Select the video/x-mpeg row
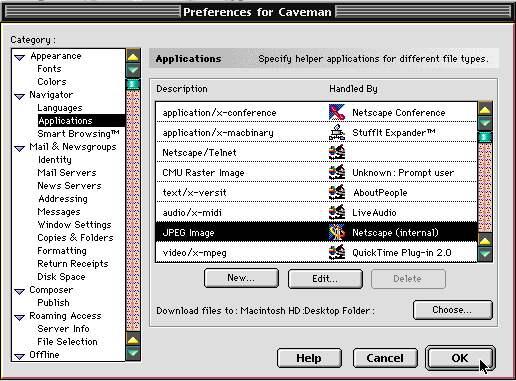This screenshot has width=516, height=381. 316,252
